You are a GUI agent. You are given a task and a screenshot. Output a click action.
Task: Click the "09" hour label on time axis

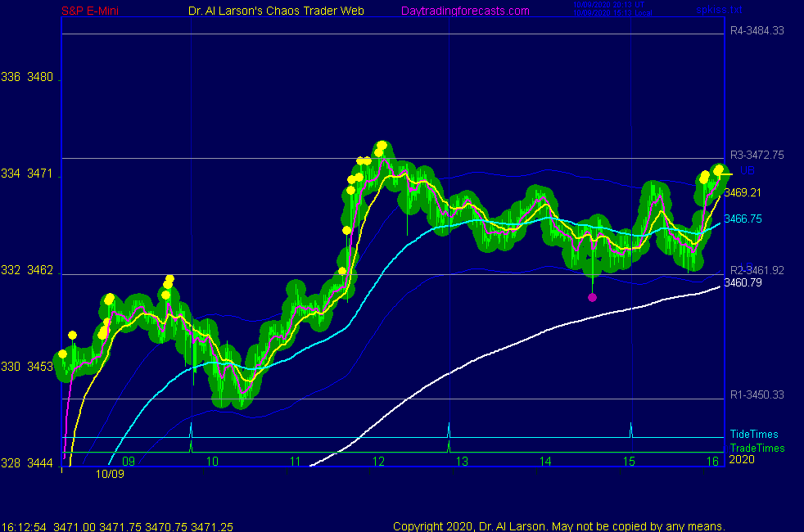[x=129, y=462]
